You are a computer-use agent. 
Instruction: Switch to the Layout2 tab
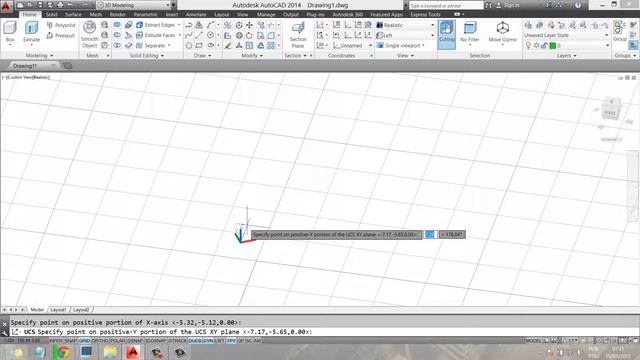81,310
